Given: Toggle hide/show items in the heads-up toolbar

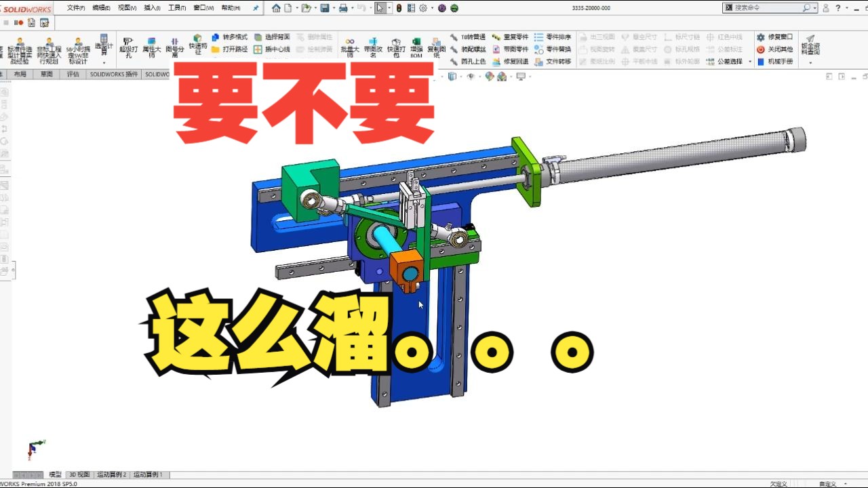Looking at the screenshot, I should (x=471, y=77).
